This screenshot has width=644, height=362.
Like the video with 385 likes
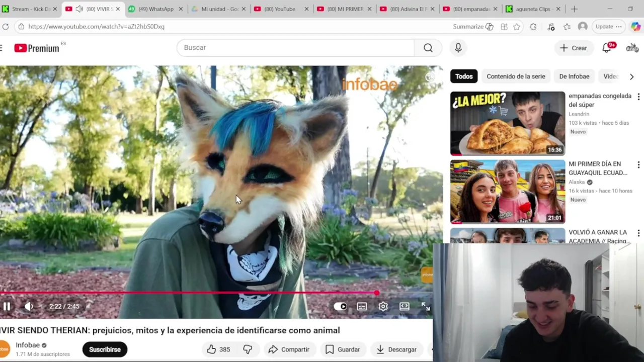pyautogui.click(x=218, y=349)
